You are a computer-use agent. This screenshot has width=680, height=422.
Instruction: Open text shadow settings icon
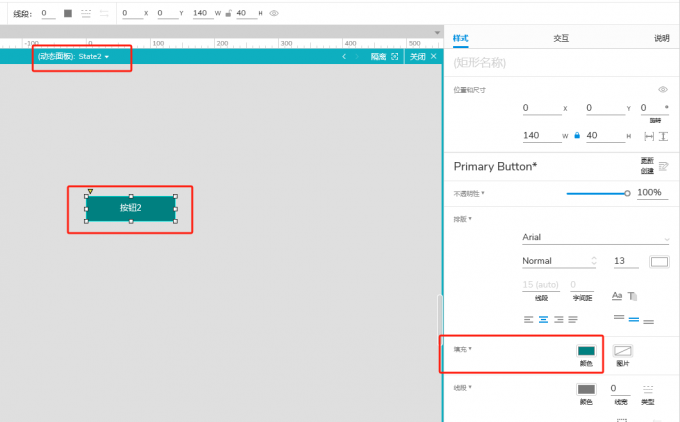point(633,296)
